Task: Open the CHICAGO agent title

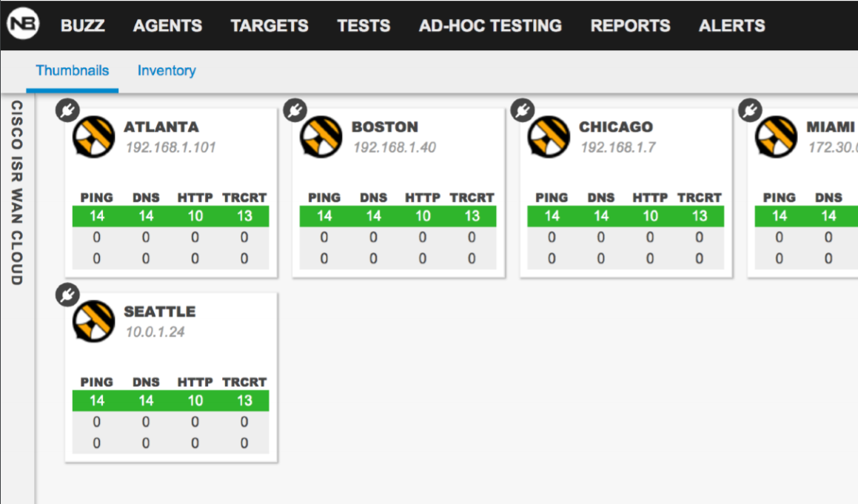Action: (616, 127)
